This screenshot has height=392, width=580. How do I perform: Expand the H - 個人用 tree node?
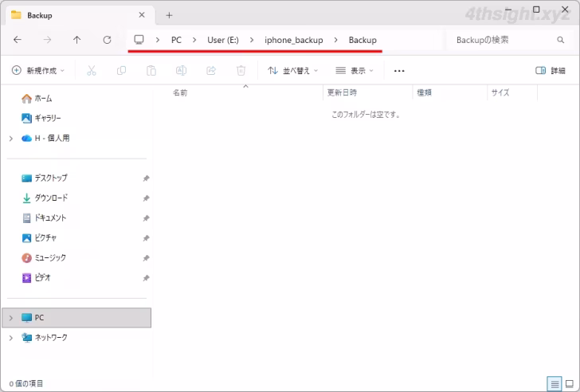point(10,139)
